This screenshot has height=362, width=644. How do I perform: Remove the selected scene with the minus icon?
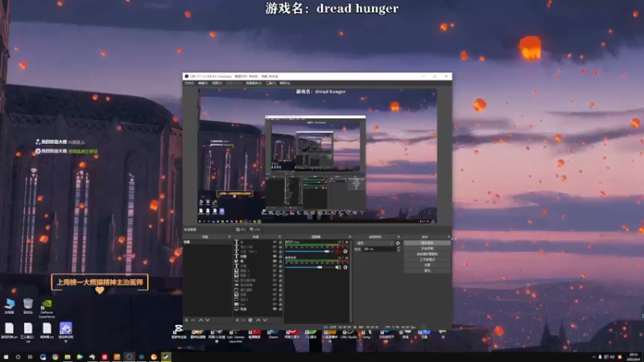pos(193,320)
